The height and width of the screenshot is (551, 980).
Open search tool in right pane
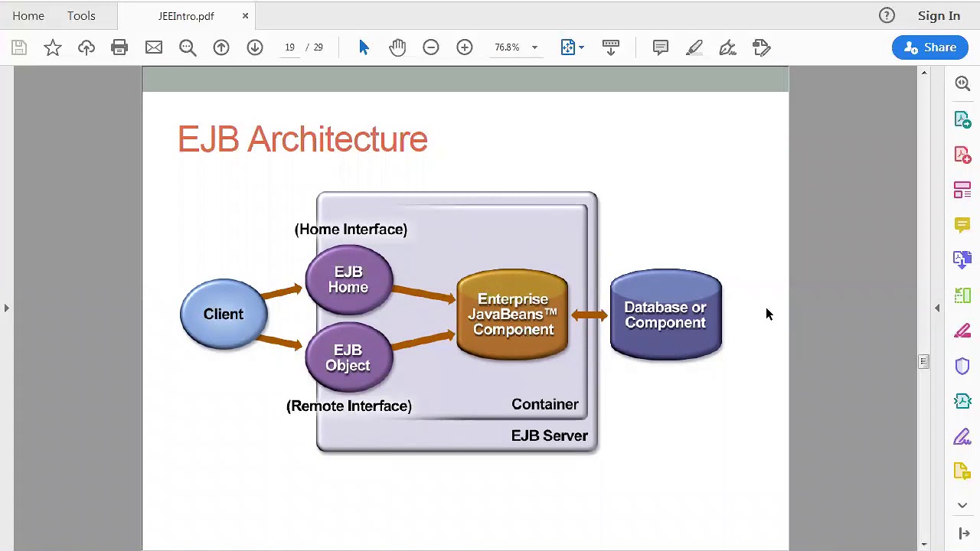click(962, 83)
